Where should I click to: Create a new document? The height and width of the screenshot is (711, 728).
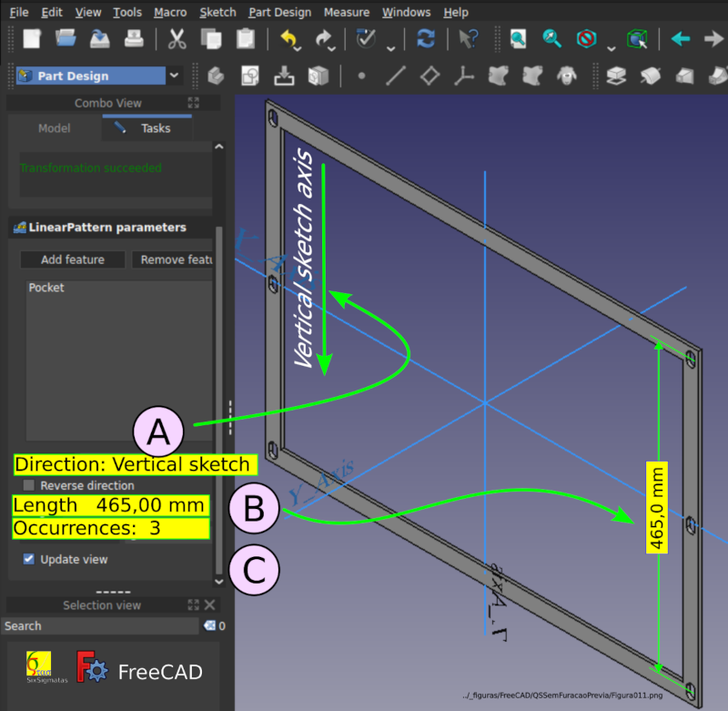(x=32, y=38)
